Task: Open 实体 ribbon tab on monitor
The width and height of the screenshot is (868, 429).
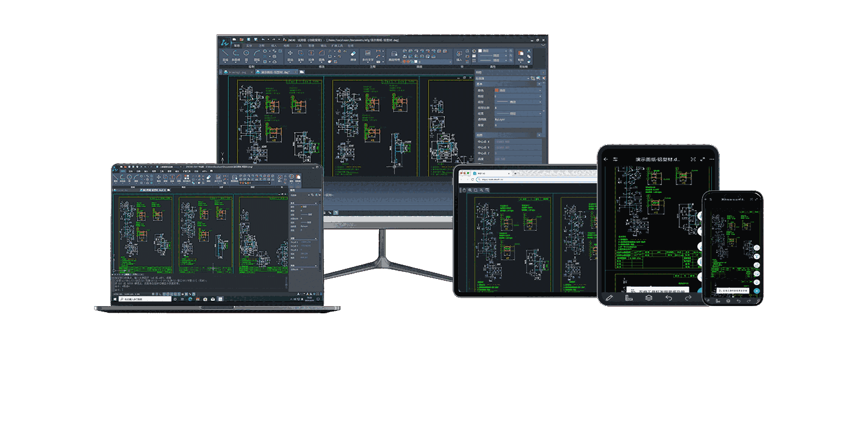Action: pos(249,46)
